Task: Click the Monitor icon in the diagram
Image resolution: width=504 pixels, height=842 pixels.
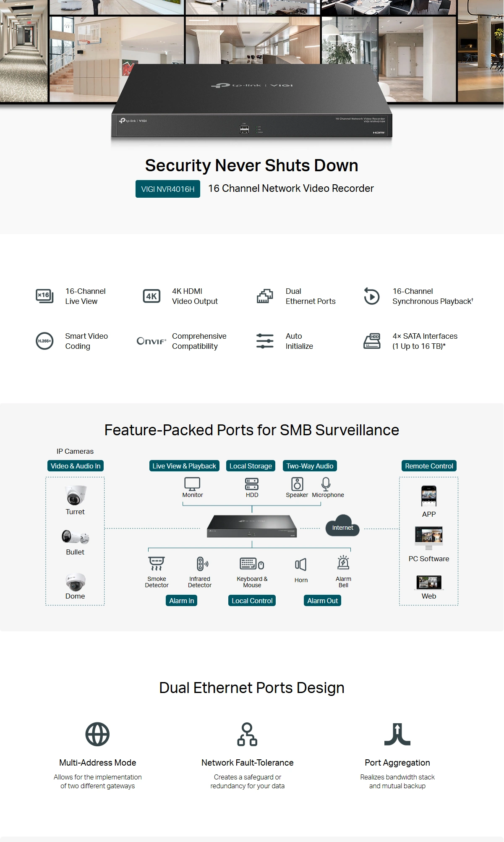Action: click(x=192, y=484)
